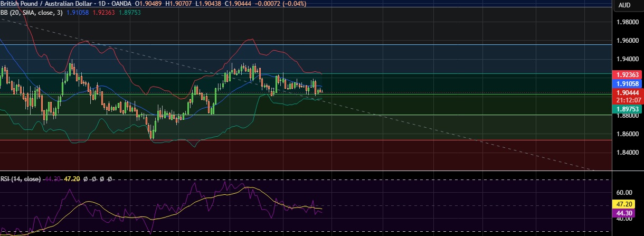Click the blue 1.91058 price axis label
Image resolution: width=644 pixels, height=236 pixels.
tap(628, 84)
